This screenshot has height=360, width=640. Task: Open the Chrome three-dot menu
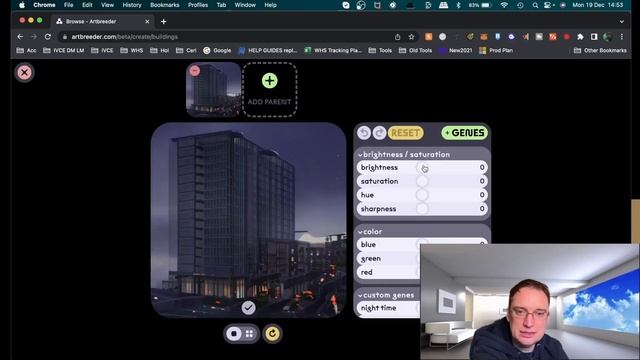pos(622,37)
